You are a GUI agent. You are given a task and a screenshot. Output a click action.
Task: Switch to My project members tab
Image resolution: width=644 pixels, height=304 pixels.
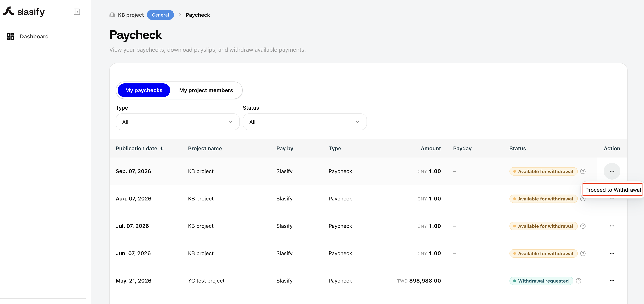(x=206, y=90)
